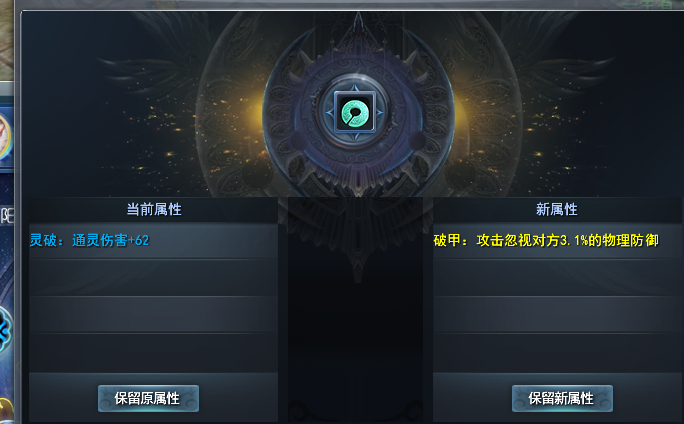Click the green jade ring item icon
Screen dimensions: 684x424
click(x=355, y=112)
